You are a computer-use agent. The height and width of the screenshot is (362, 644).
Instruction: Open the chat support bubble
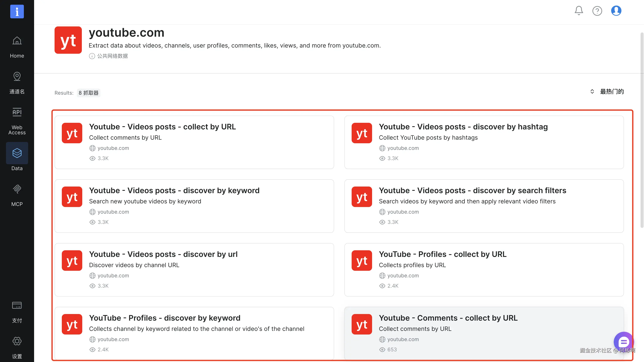(x=624, y=342)
